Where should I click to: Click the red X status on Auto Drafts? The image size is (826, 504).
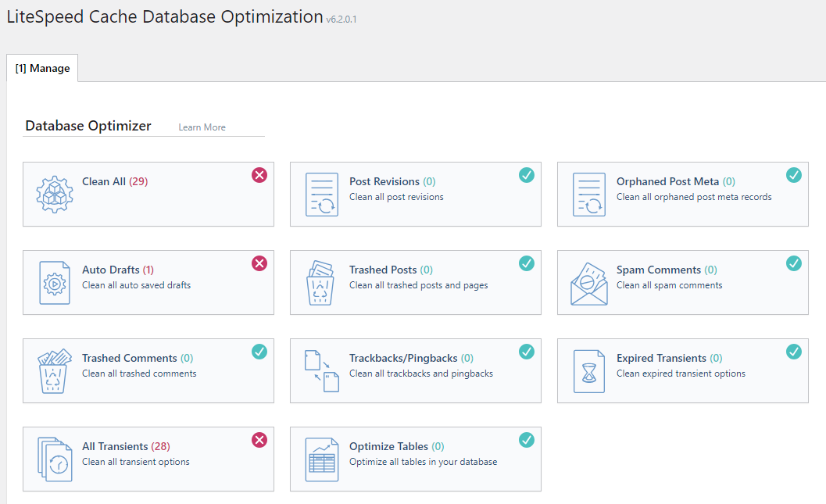[259, 263]
